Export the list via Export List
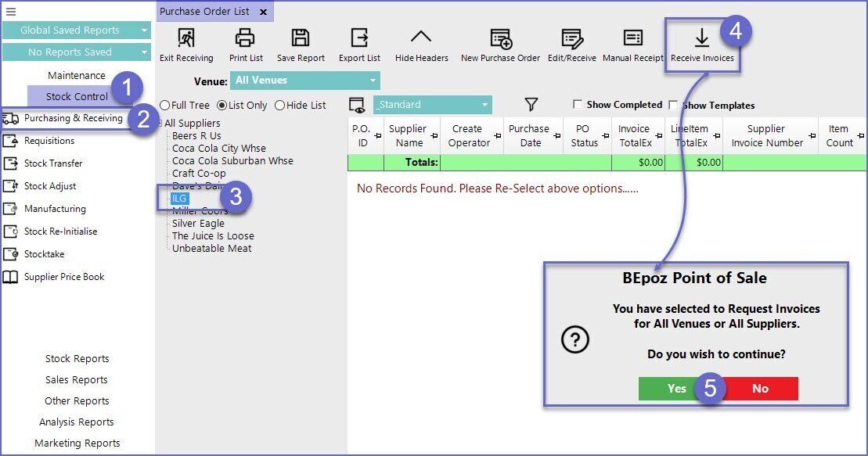This screenshot has height=456, width=868. (359, 39)
